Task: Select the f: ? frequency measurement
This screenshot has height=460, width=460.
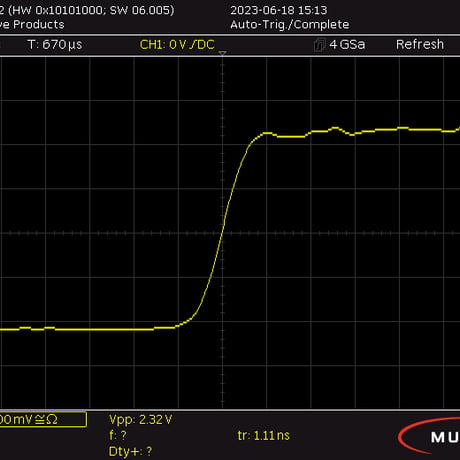Action: click(x=118, y=435)
